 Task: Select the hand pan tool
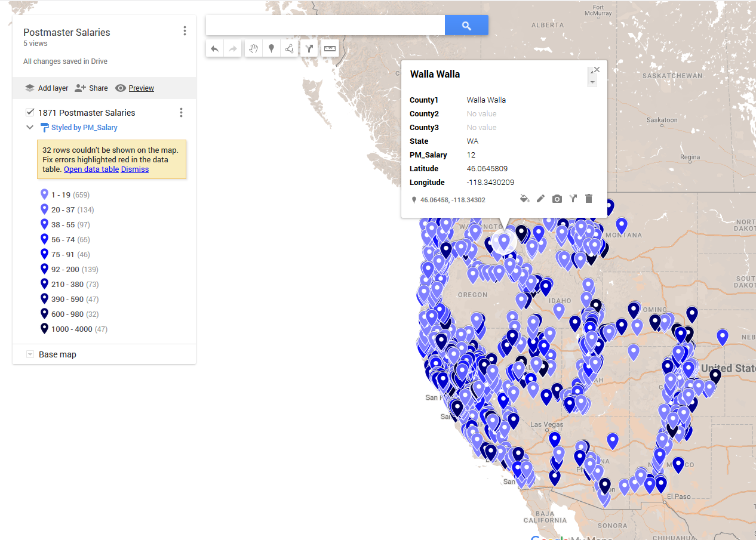point(254,49)
